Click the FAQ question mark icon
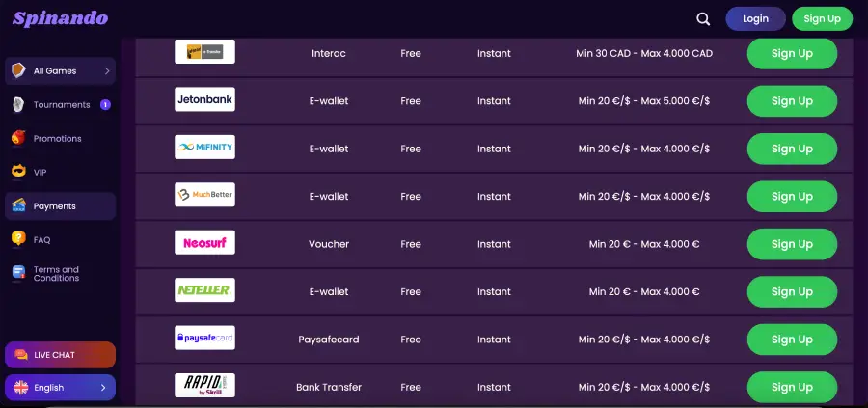 [18, 239]
